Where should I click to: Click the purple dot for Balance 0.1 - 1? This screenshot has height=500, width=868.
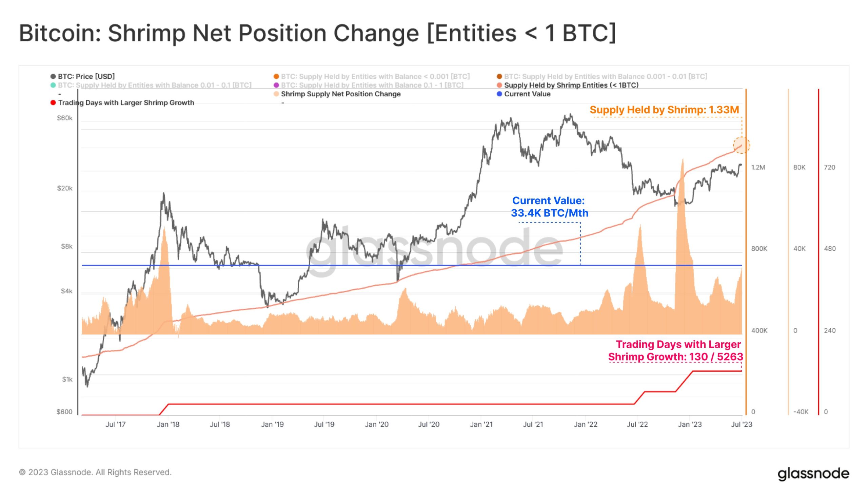coord(276,85)
